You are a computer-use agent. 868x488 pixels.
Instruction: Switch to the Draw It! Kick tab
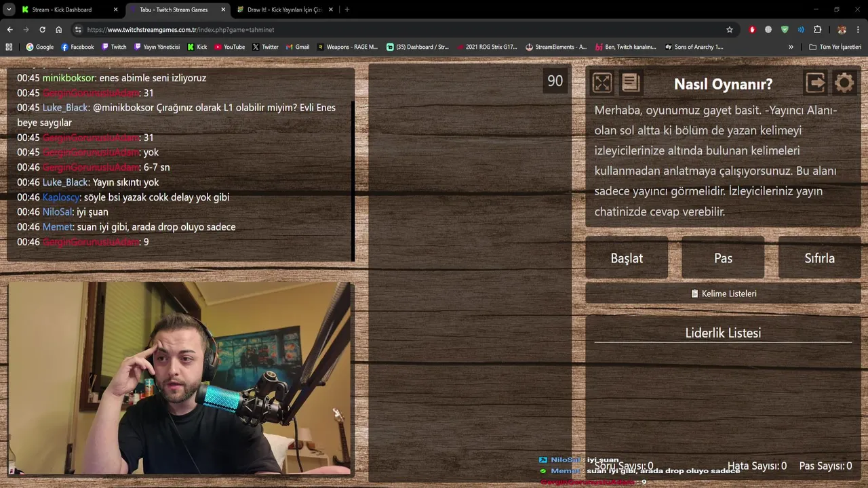coord(285,9)
